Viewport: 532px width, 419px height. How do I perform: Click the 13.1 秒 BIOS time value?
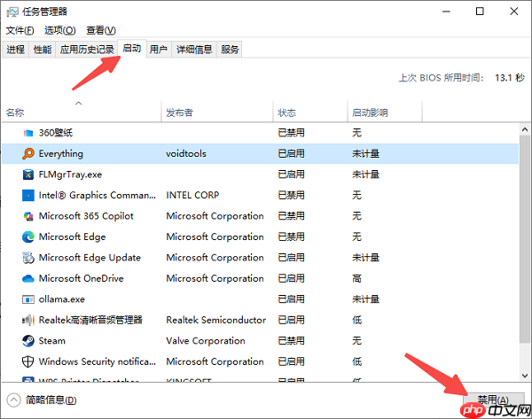[x=510, y=78]
